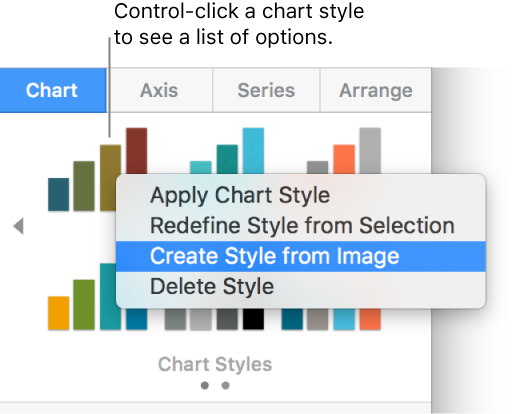Select the earthy blue-olive-brown chart style
Image resolution: width=512 pixels, height=414 pixels.
click(97, 169)
